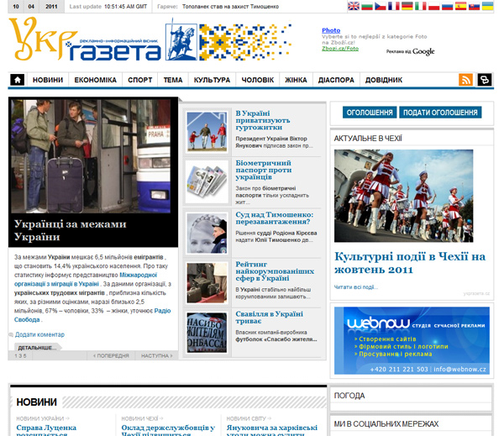
Task: Click the Додати коментар link
Action: tap(39, 334)
